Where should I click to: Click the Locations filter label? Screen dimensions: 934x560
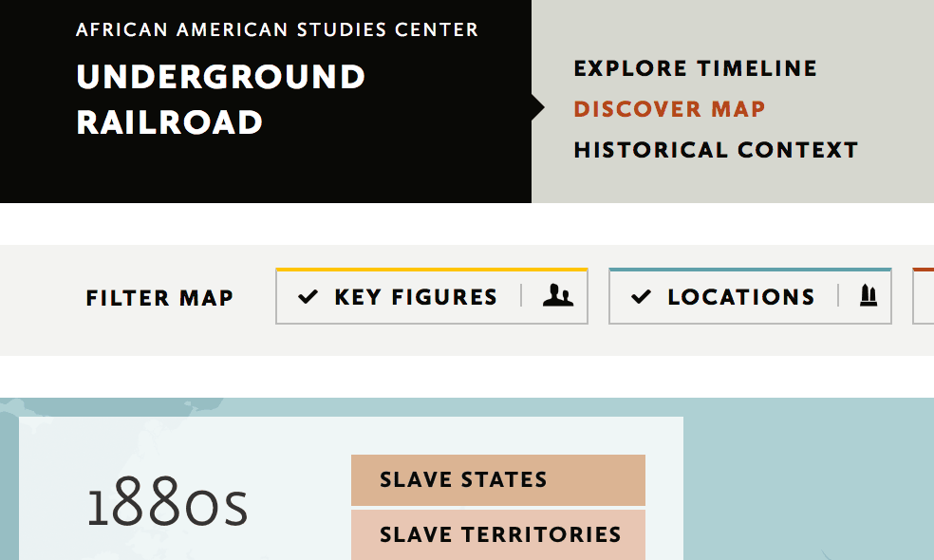[740, 297]
